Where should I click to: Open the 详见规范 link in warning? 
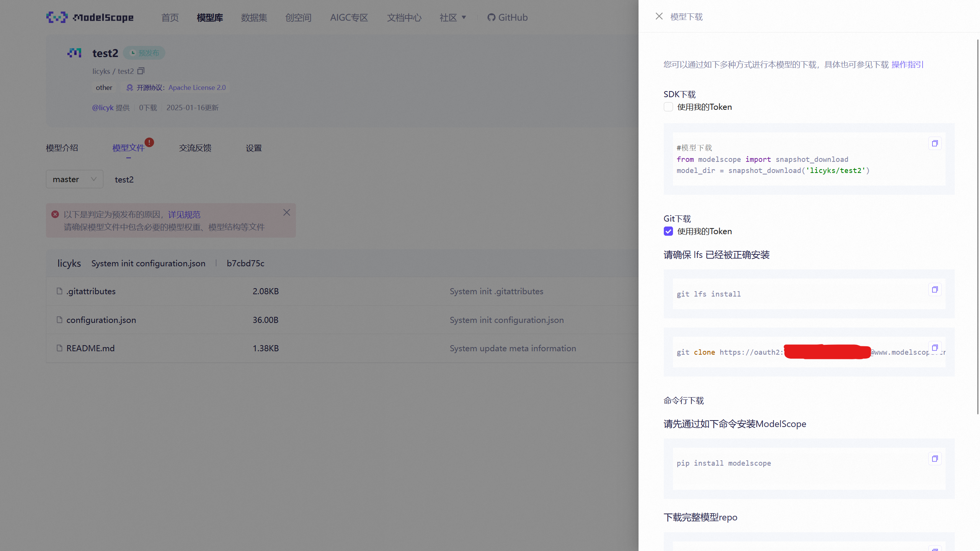pos(184,215)
